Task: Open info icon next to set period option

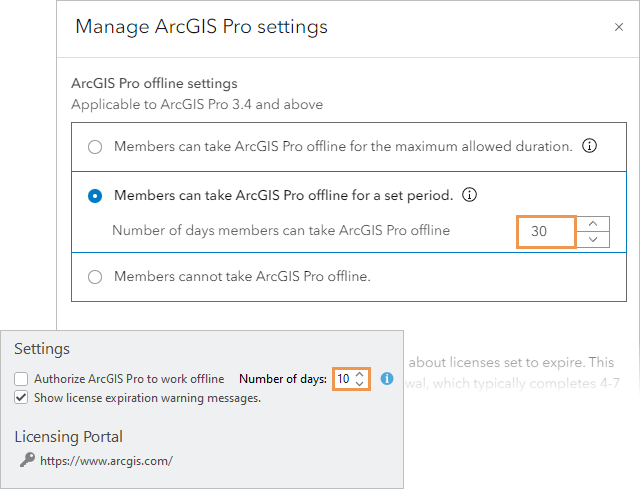Action: pyautogui.click(x=469, y=195)
